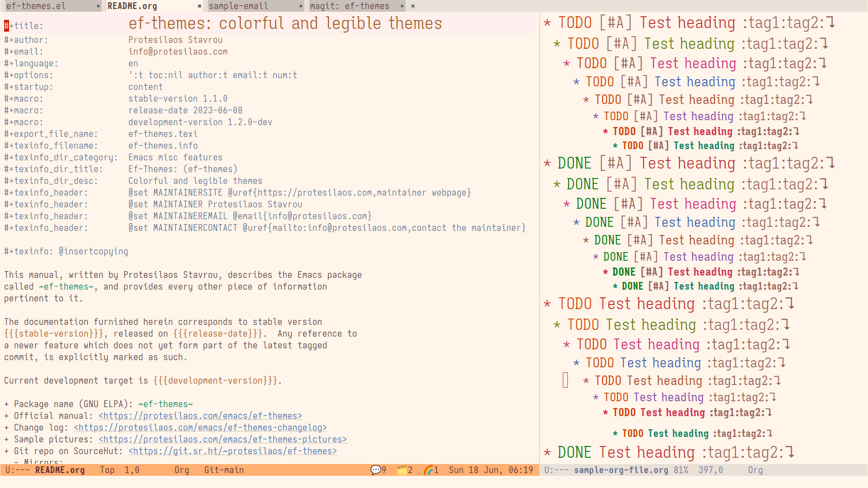Click the date Sun 18 Jun, 06:19

pos(491,470)
